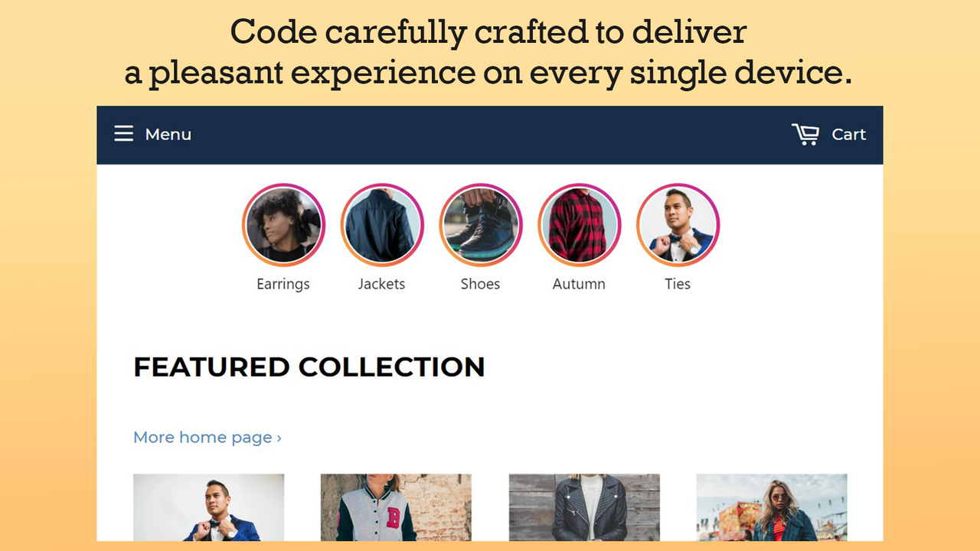Select the Cart label in the header

click(848, 134)
